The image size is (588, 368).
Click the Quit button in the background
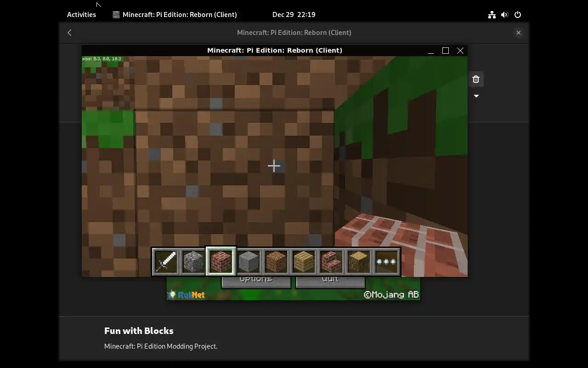330,282
